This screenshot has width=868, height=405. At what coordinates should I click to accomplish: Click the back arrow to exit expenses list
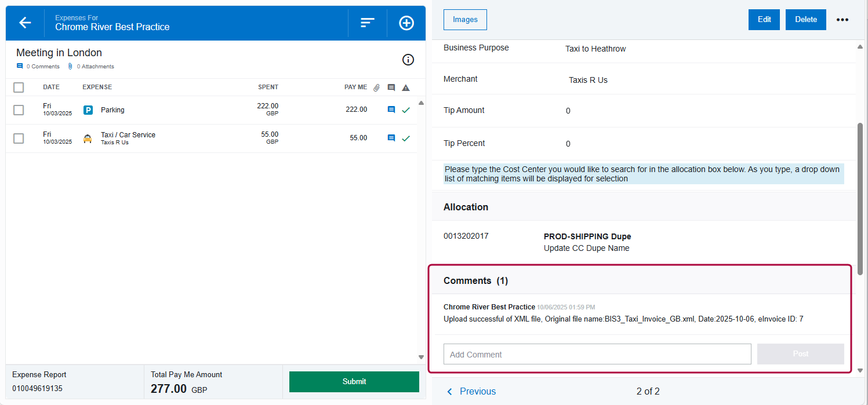tap(24, 23)
